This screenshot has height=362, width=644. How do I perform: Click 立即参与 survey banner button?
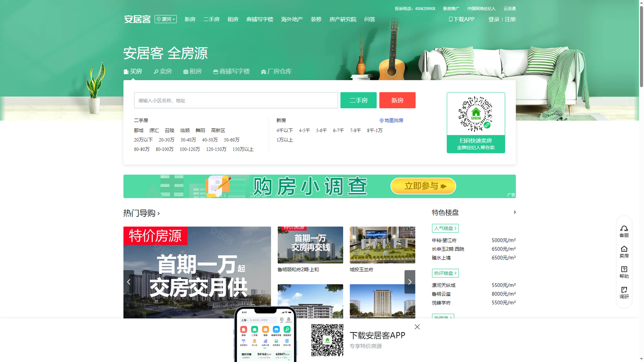click(x=423, y=186)
